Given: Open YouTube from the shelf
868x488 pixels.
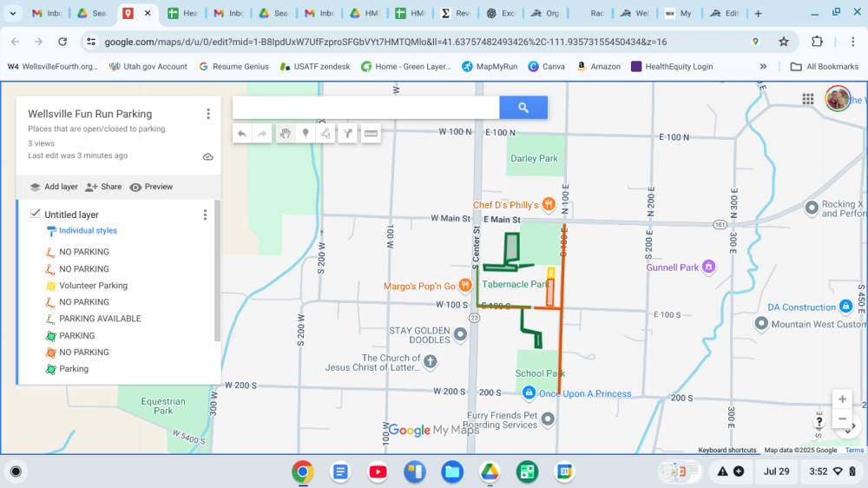Looking at the screenshot, I should 378,472.
